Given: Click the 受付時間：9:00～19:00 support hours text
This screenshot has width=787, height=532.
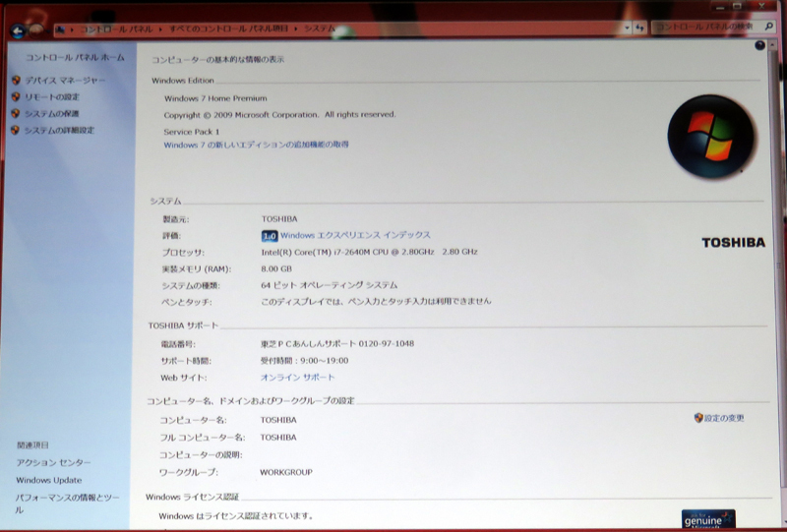Looking at the screenshot, I should [304, 360].
